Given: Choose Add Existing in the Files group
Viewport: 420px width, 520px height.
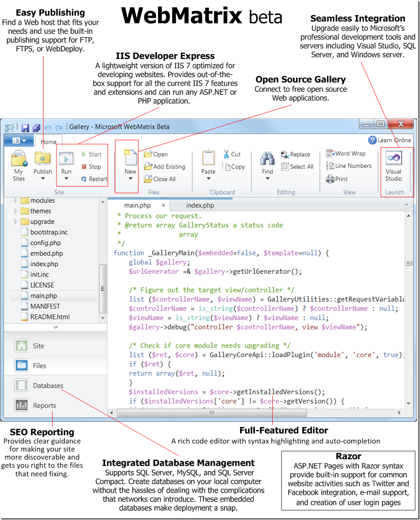Looking at the screenshot, I should (x=165, y=167).
